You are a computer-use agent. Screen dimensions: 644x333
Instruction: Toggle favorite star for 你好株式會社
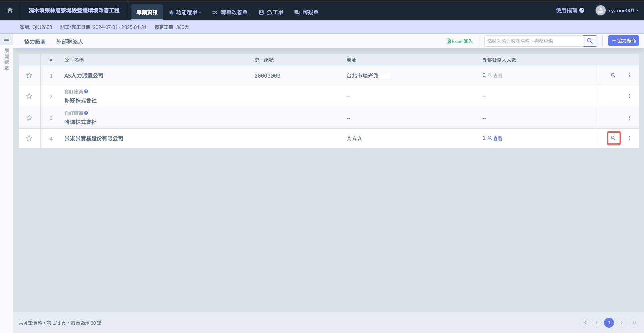[29, 96]
